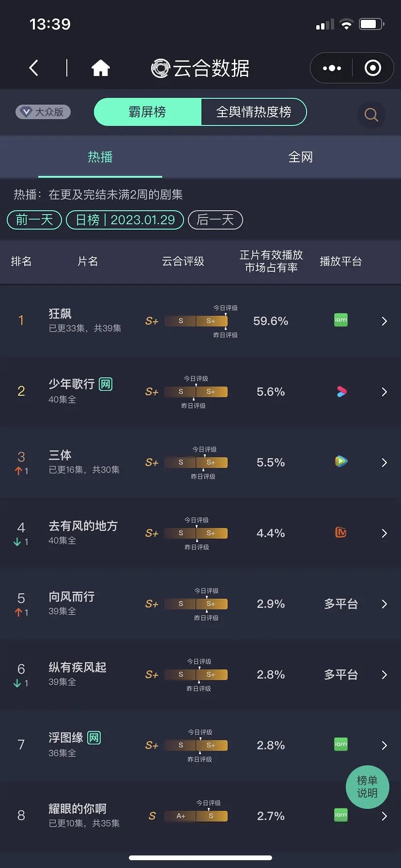Open the three-dots more menu
401x868 pixels.
point(332,68)
